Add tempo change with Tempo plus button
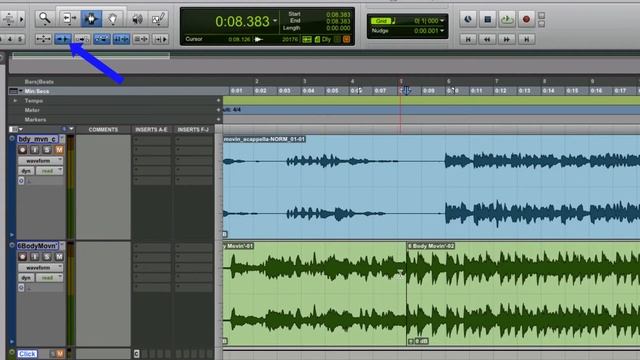640x360 pixels. [x=218, y=100]
